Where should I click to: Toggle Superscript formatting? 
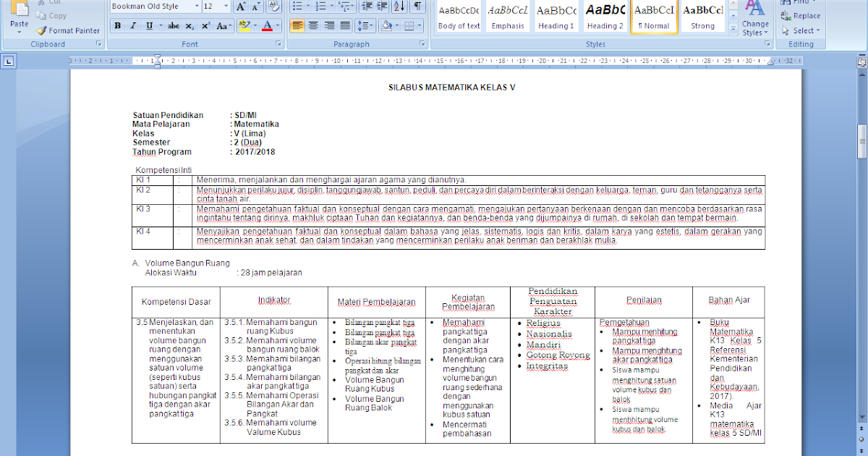pyautogui.click(x=205, y=26)
